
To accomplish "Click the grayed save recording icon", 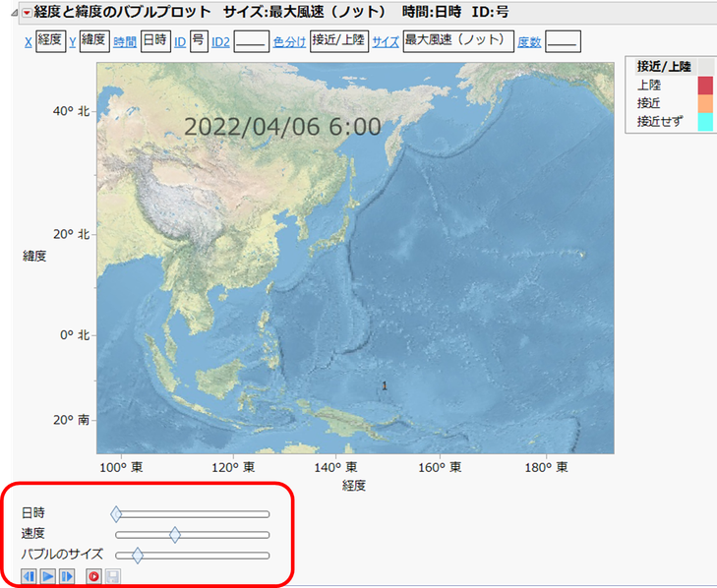I will click(x=113, y=576).
